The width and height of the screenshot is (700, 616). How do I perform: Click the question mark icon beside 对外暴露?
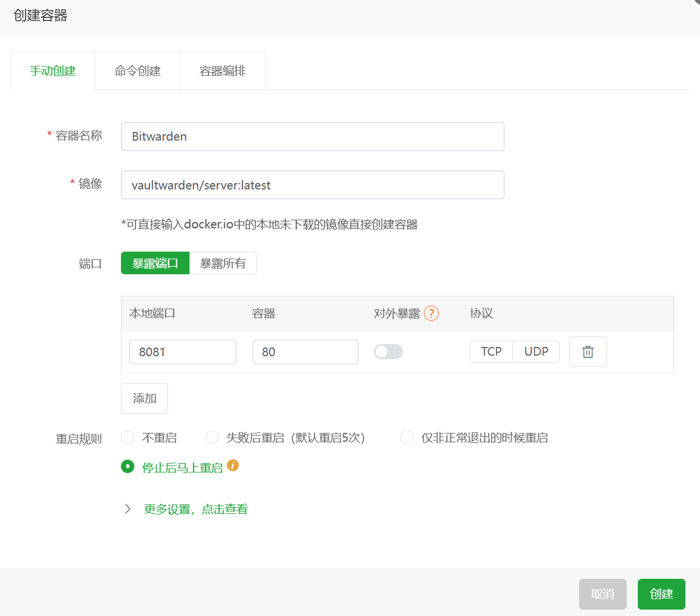point(431,313)
